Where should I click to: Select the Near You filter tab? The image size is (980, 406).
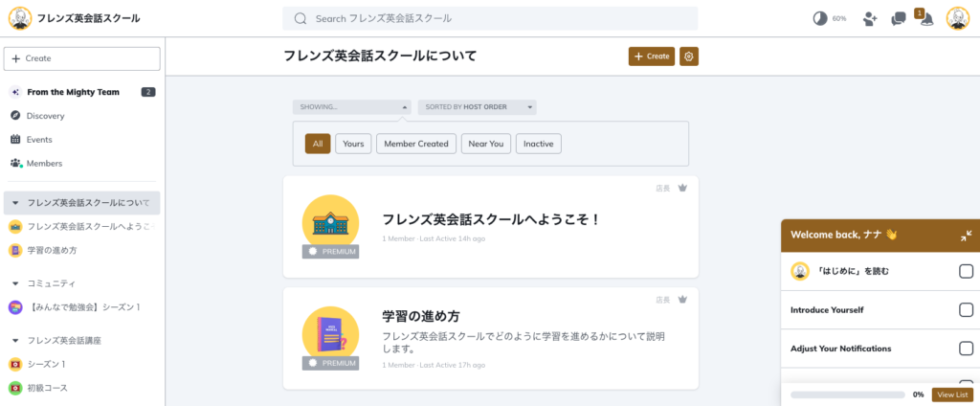pos(486,144)
